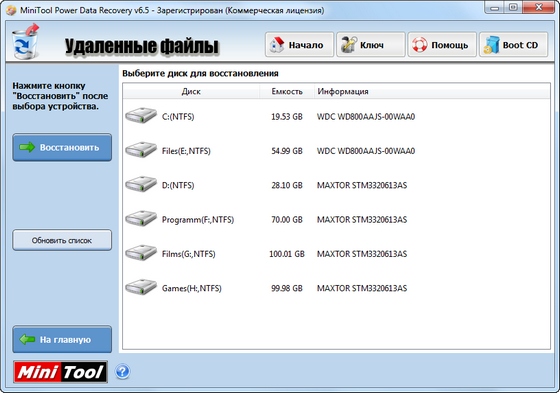Click the blue question mark help icon
Image resolution: width=560 pixels, height=393 pixels.
(x=122, y=372)
